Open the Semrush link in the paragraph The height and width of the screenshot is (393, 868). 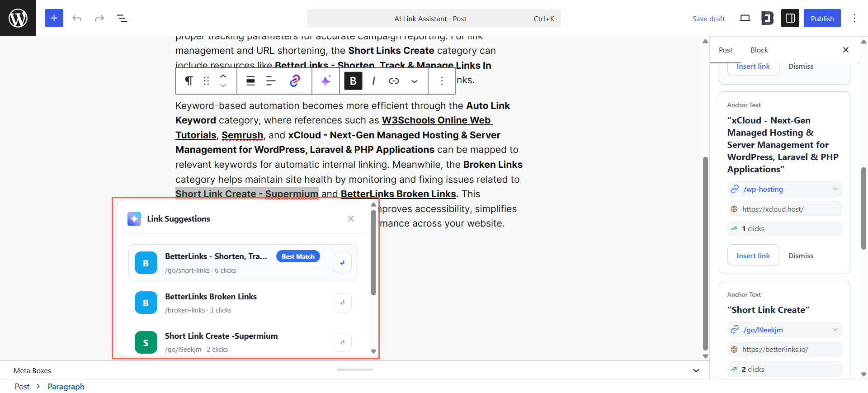[x=242, y=135]
